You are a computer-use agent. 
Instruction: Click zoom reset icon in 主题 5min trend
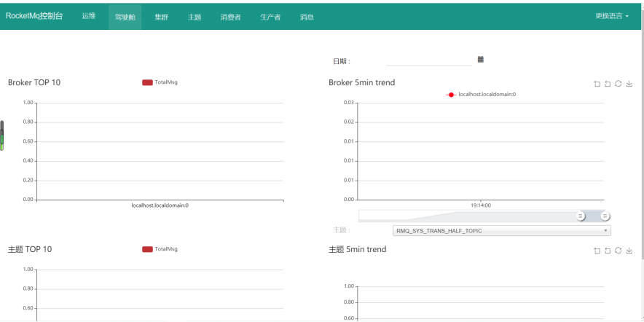click(608, 251)
